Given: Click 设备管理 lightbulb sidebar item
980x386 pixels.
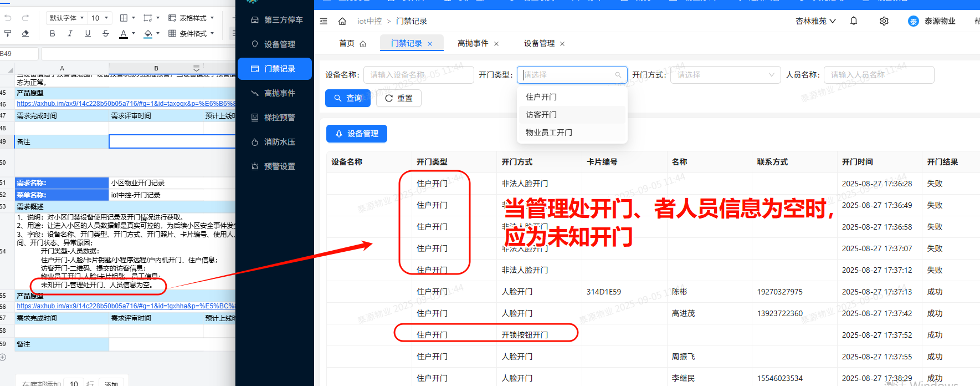Looking at the screenshot, I should click(x=276, y=44).
